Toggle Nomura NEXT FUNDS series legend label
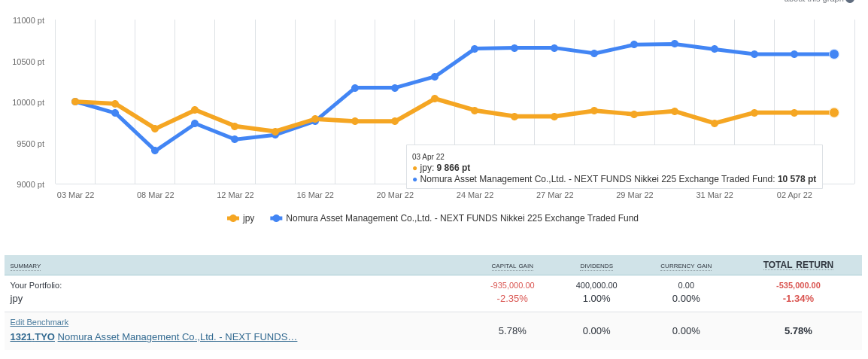868x359 pixels. coord(462,218)
